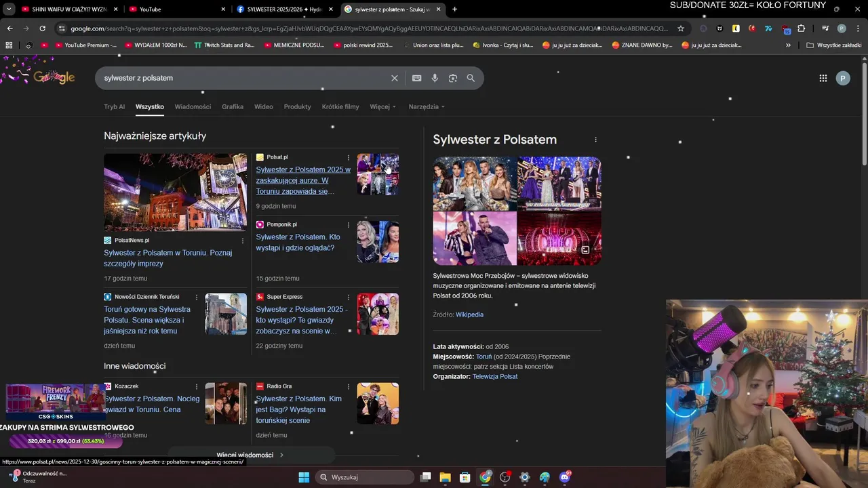Click the Chrome address bar
Image resolution: width=868 pixels, height=488 pixels.
[370, 28]
